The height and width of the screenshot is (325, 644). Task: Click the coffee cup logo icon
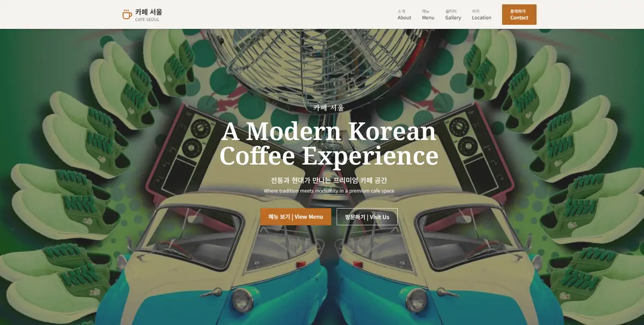coord(127,14)
